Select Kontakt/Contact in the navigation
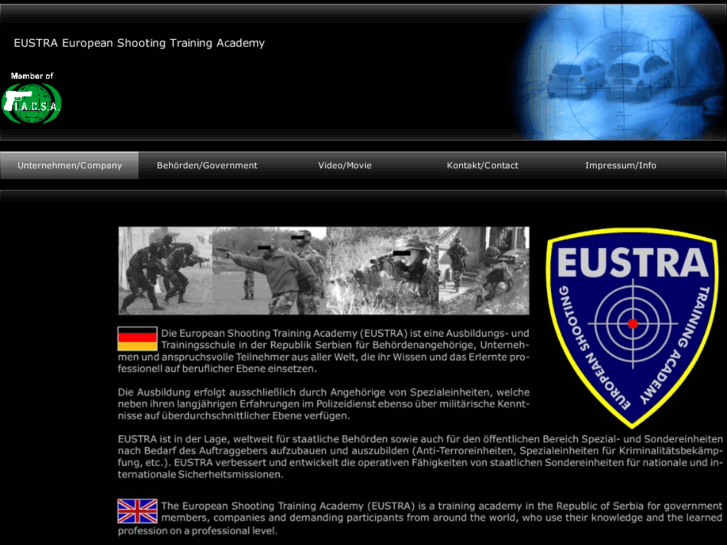This screenshot has height=545, width=727. point(482,166)
